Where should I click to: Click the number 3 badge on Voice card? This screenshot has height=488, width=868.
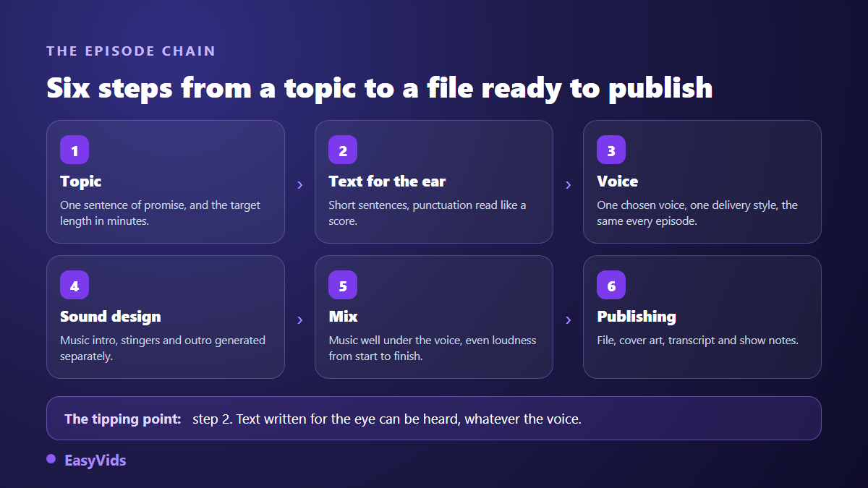point(611,150)
